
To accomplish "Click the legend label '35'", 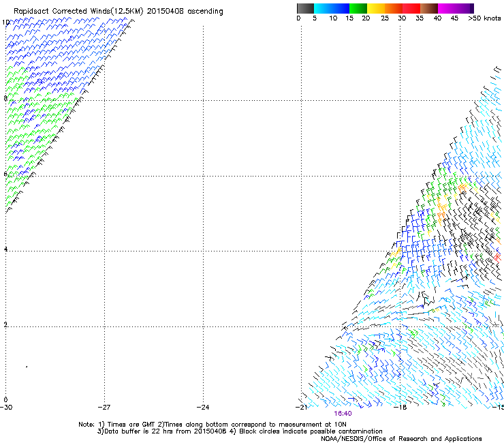I will tap(420, 18).
